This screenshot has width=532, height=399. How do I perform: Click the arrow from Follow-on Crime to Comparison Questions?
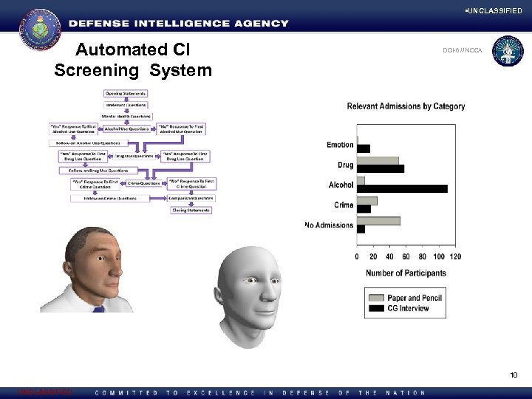tap(158, 198)
